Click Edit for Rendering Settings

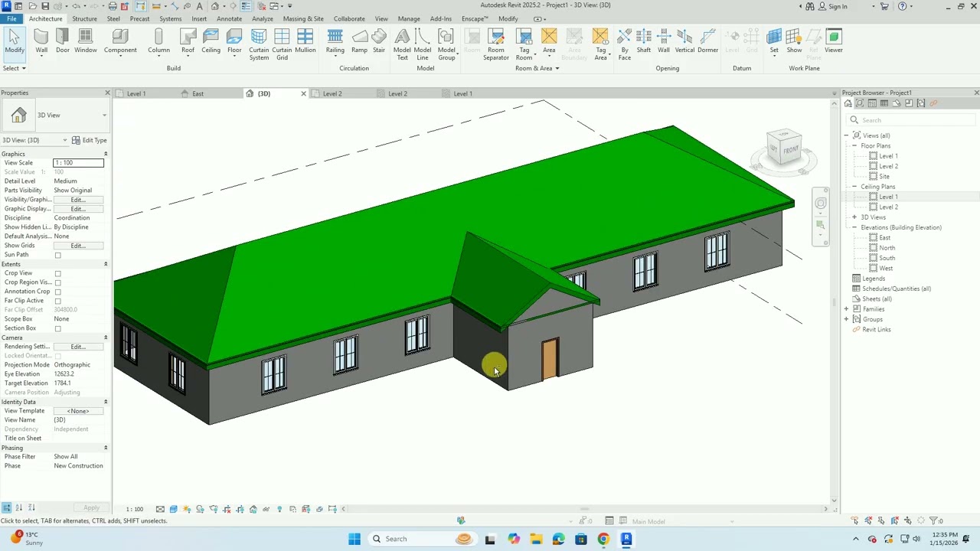click(78, 347)
